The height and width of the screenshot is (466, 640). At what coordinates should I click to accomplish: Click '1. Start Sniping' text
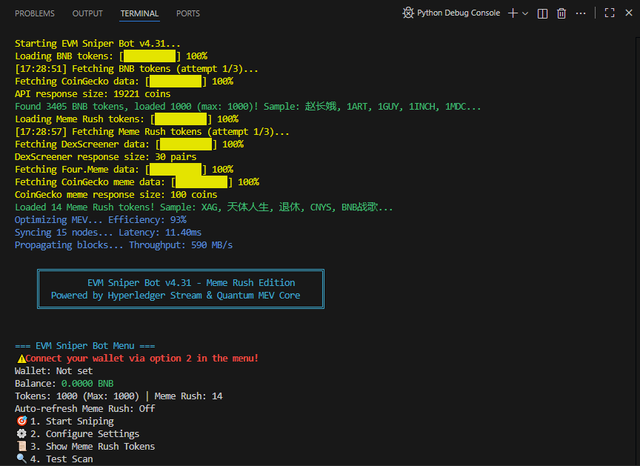[x=72, y=421]
